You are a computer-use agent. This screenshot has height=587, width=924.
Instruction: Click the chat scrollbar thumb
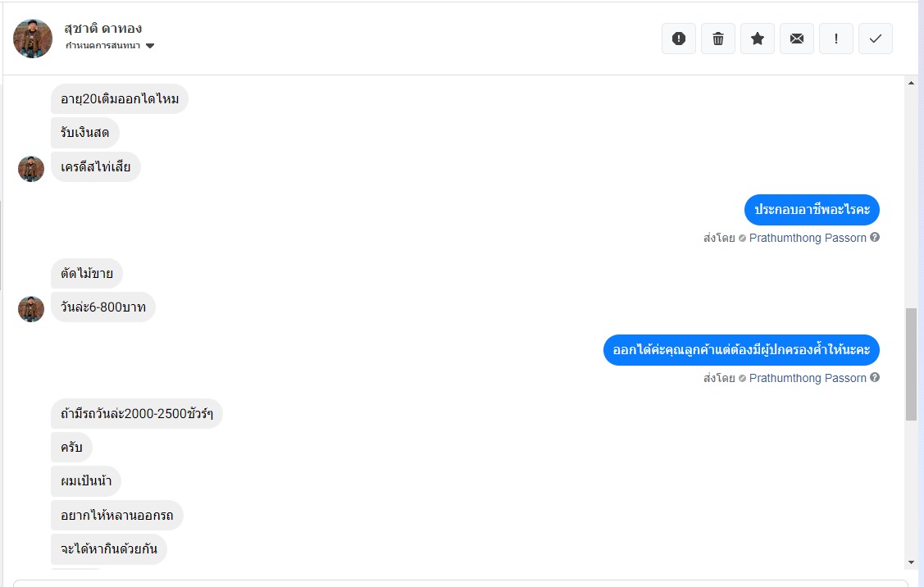point(911,364)
